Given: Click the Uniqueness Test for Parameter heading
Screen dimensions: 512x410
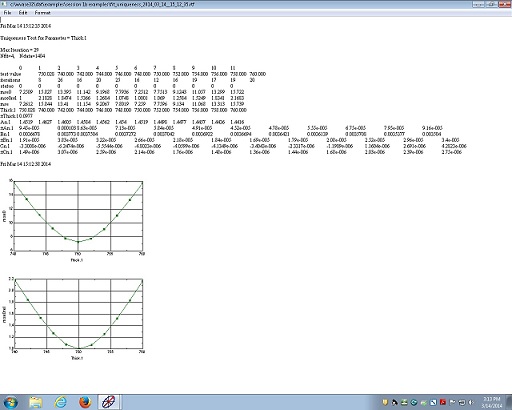Looking at the screenshot, I should [43, 38].
